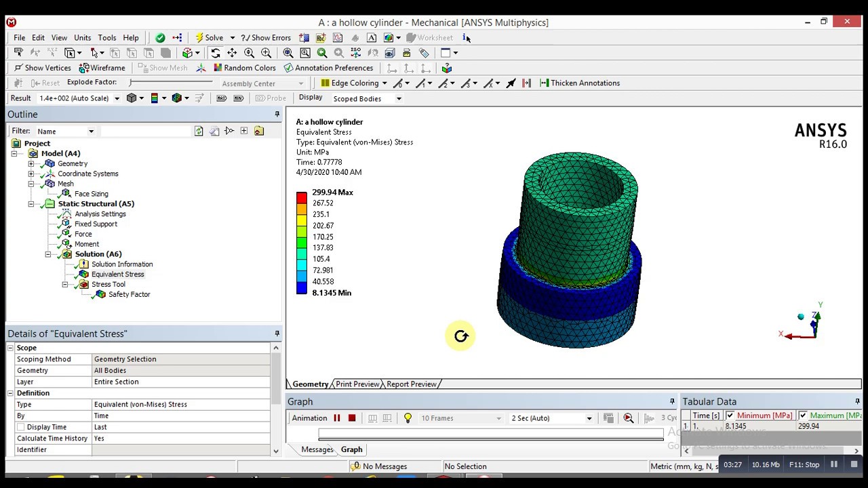Collapse the Stress Tool node
The width and height of the screenshot is (868, 488).
point(65,285)
